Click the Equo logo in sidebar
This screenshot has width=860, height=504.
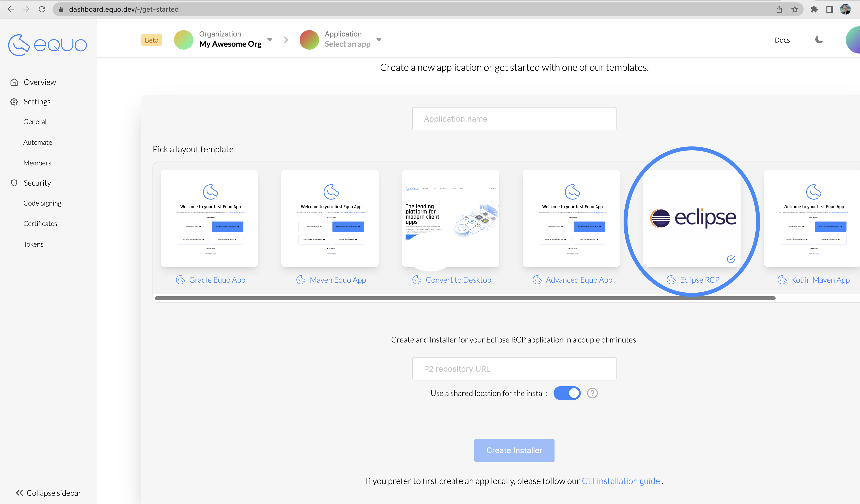pos(47,45)
